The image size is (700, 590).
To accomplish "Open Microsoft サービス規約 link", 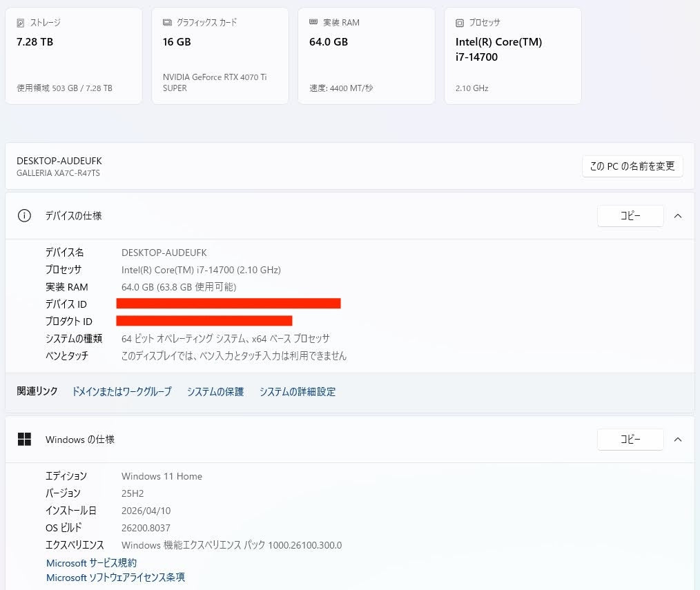I will click(92, 563).
